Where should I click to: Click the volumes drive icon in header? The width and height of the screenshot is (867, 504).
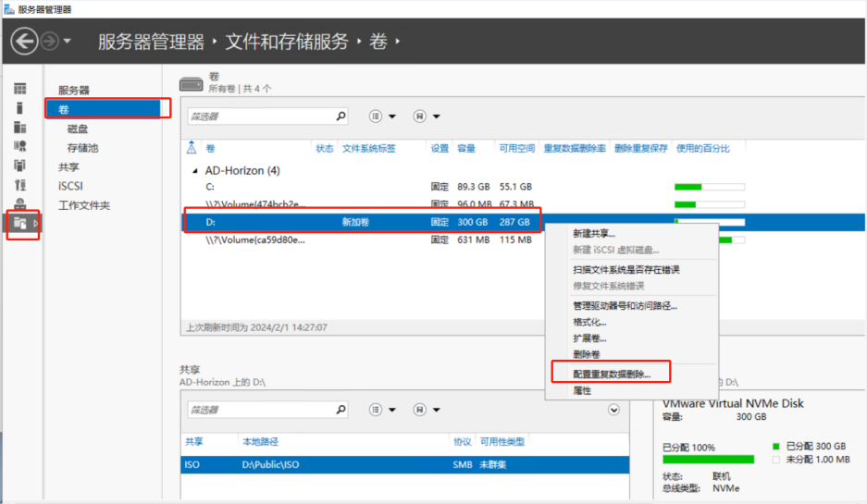192,84
